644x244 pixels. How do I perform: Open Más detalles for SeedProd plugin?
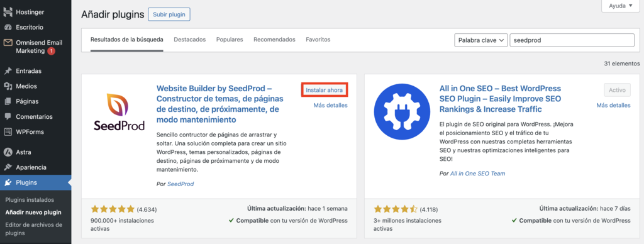point(331,105)
